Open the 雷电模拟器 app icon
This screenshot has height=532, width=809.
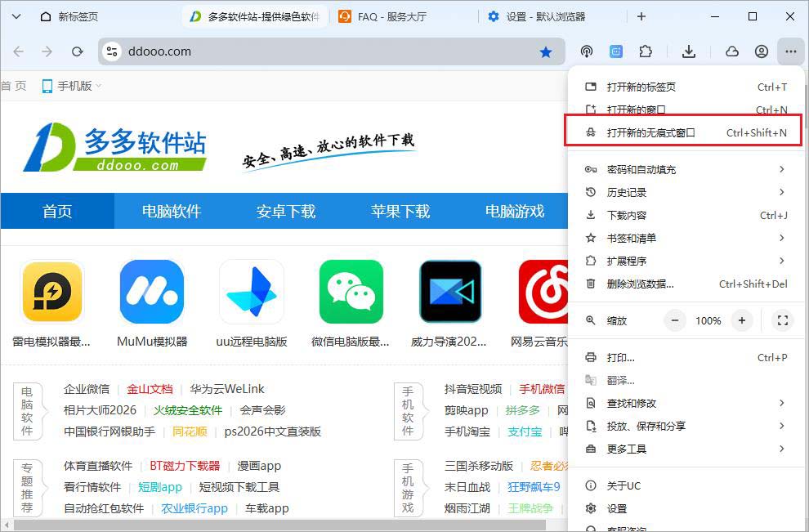(x=52, y=292)
